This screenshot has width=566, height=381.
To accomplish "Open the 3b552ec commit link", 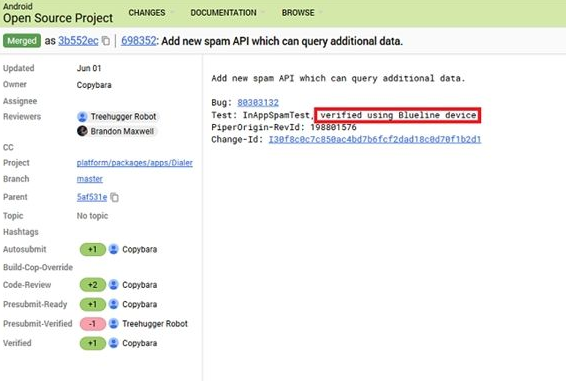I will point(78,41).
